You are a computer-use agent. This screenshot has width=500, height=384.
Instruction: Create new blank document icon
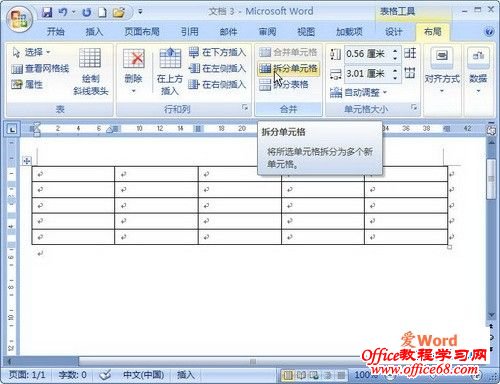pyautogui.click(x=102, y=12)
